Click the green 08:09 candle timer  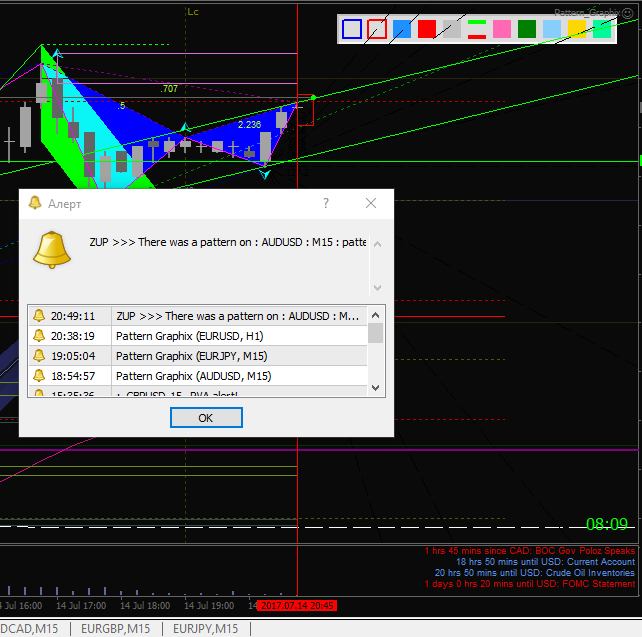[x=606, y=524]
